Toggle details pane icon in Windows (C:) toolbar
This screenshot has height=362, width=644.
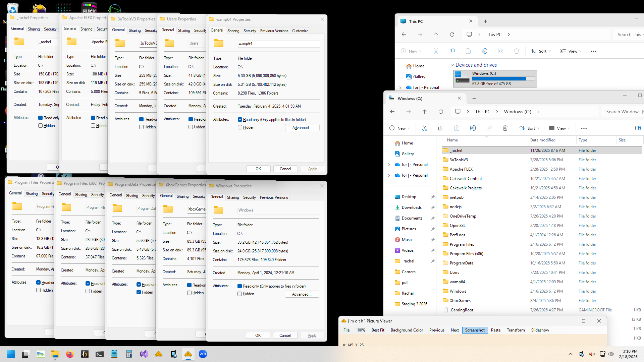click(638, 128)
